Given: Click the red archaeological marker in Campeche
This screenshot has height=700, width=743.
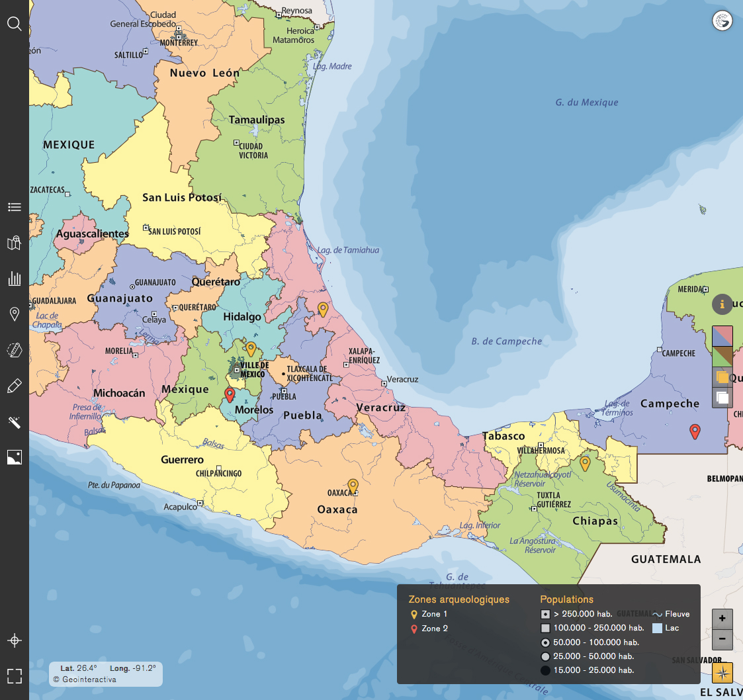Looking at the screenshot, I should pos(695,431).
